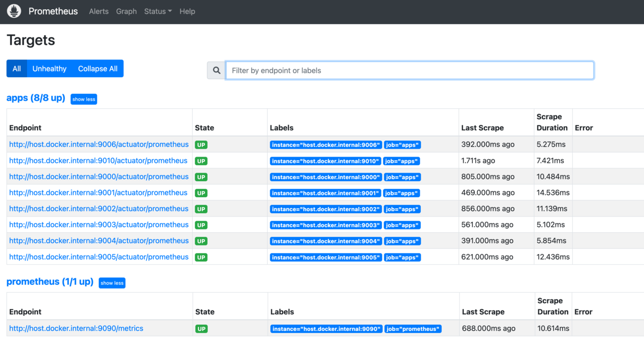Open endpoint host.docker.internal:9003 actuator link

99,225
